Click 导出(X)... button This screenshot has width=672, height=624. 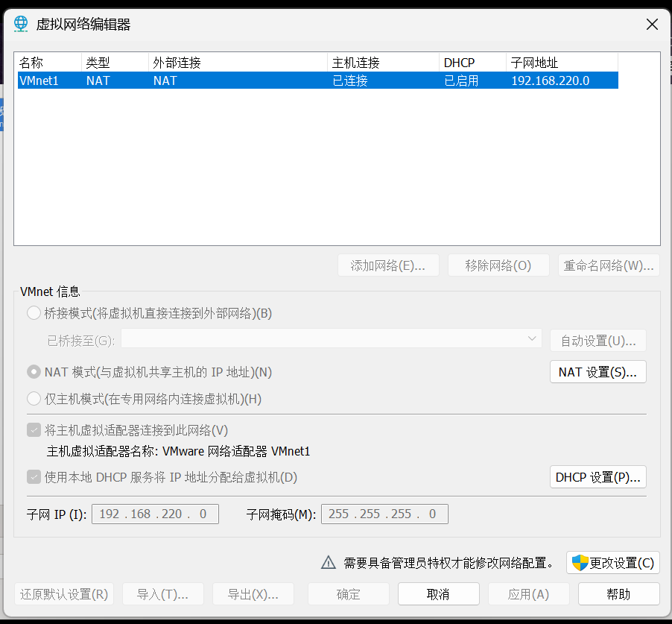point(253,594)
